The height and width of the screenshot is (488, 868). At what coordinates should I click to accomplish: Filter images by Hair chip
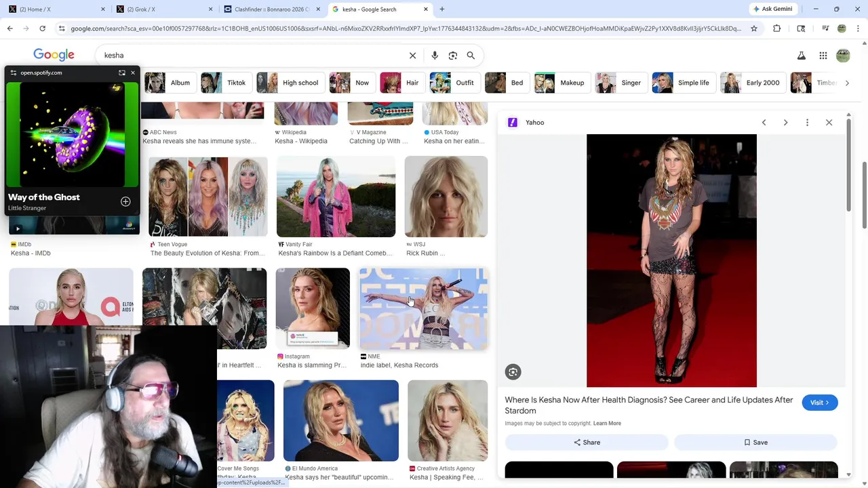point(403,83)
